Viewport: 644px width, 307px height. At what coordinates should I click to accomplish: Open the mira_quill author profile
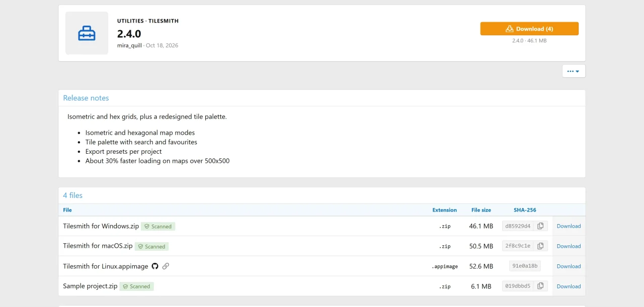click(x=129, y=45)
